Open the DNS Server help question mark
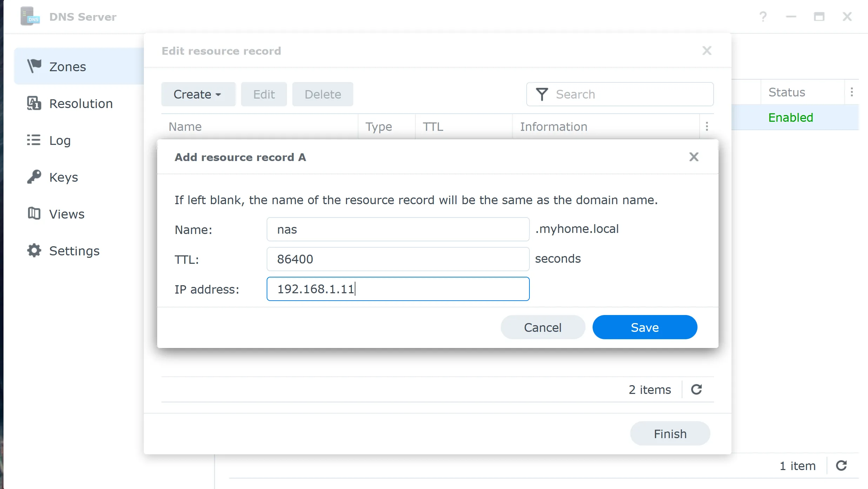The image size is (868, 489). [x=763, y=16]
